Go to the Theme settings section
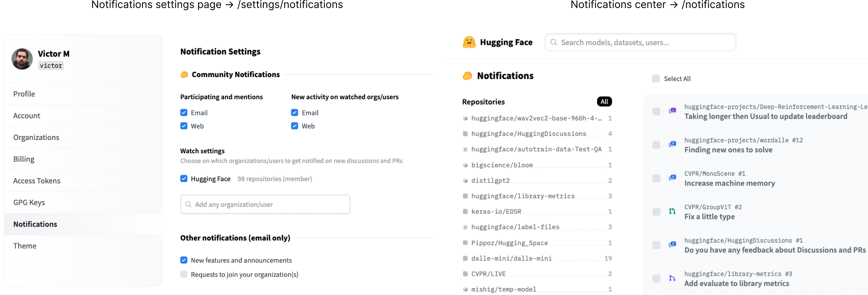This screenshot has height=295, width=868. (25, 246)
